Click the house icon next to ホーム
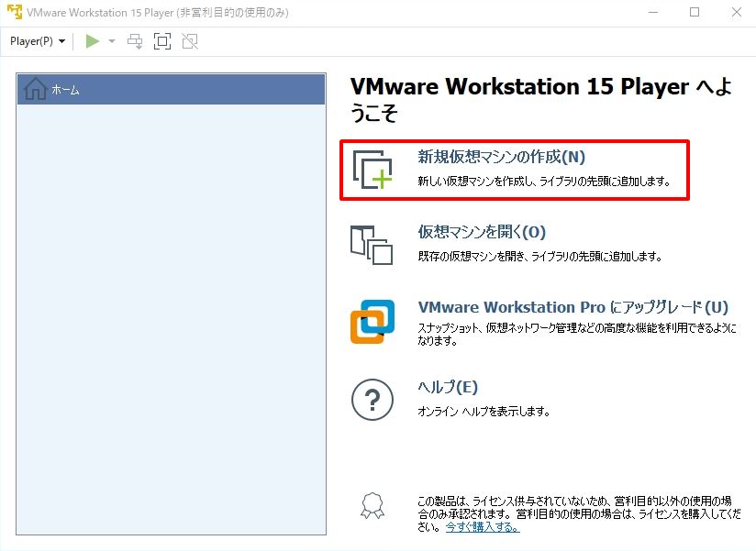Viewport: 756px width, 551px height. click(36, 89)
